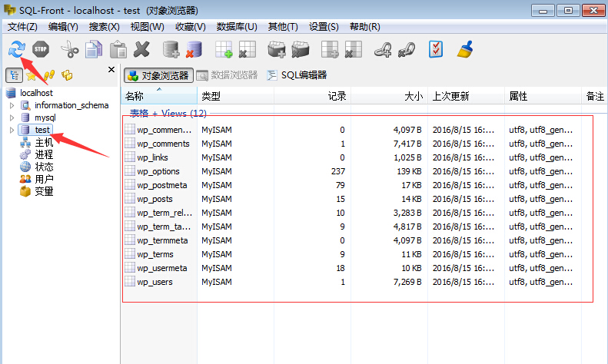Click the Delete foreign key link icon
This screenshot has height=364, width=608.
(x=407, y=50)
